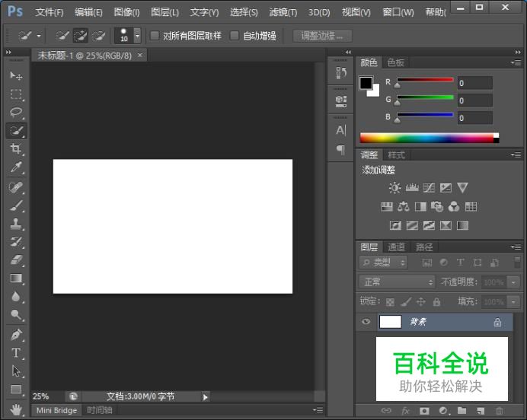Enable 对所有图层取样 checkbox
The width and height of the screenshot is (527, 420).
(x=155, y=36)
